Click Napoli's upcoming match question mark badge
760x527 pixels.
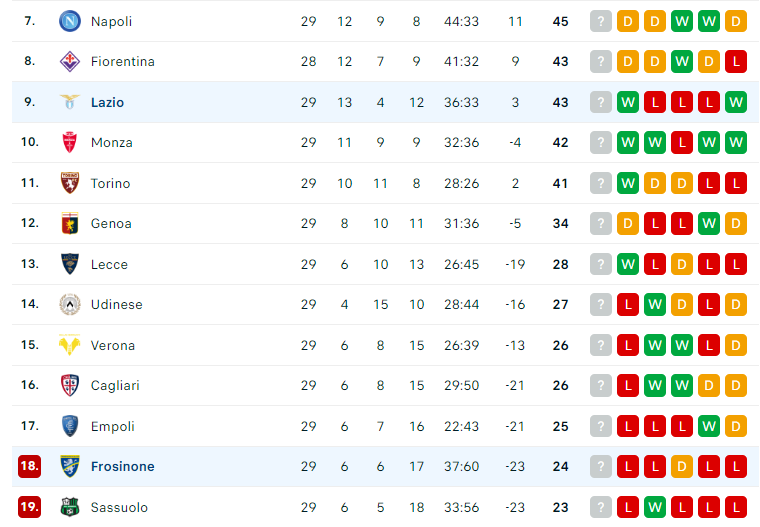601,21
